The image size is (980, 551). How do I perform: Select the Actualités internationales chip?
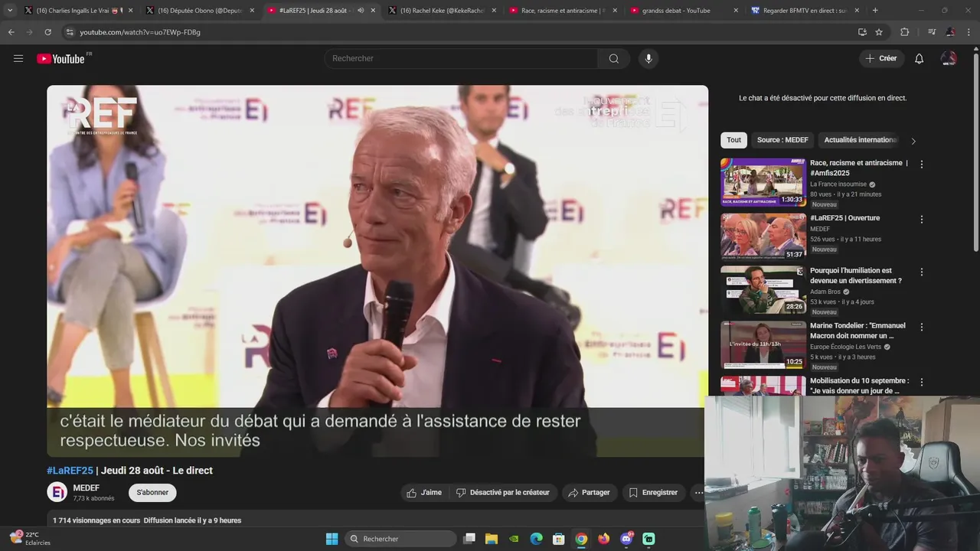point(861,140)
